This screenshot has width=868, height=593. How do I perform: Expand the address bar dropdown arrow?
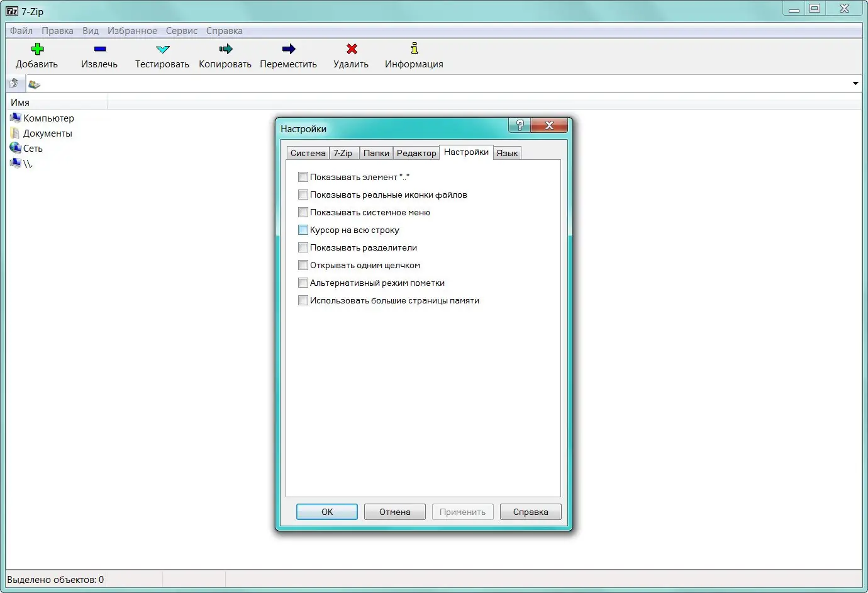855,83
